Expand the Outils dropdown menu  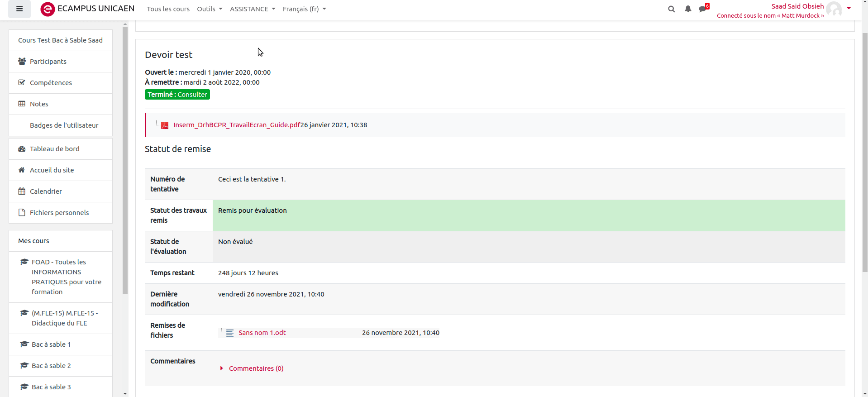click(x=210, y=9)
